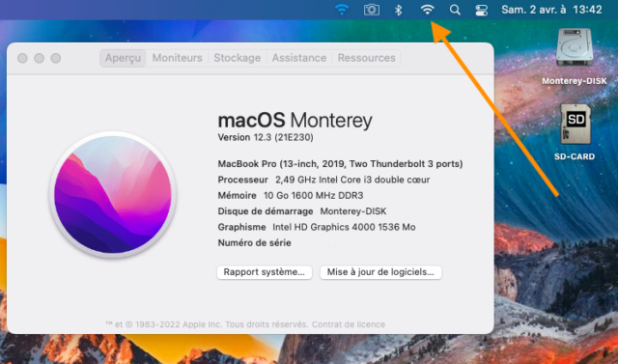Open the Assistance tab
The height and width of the screenshot is (364, 618).
(299, 58)
